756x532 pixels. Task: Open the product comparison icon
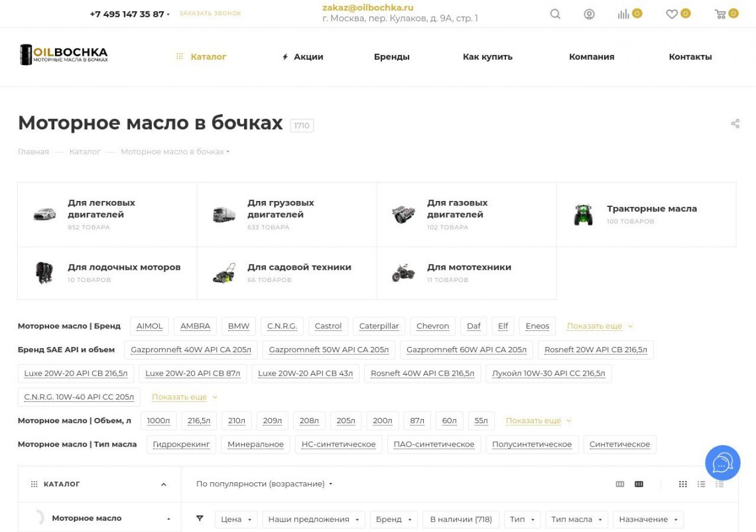pos(624,13)
